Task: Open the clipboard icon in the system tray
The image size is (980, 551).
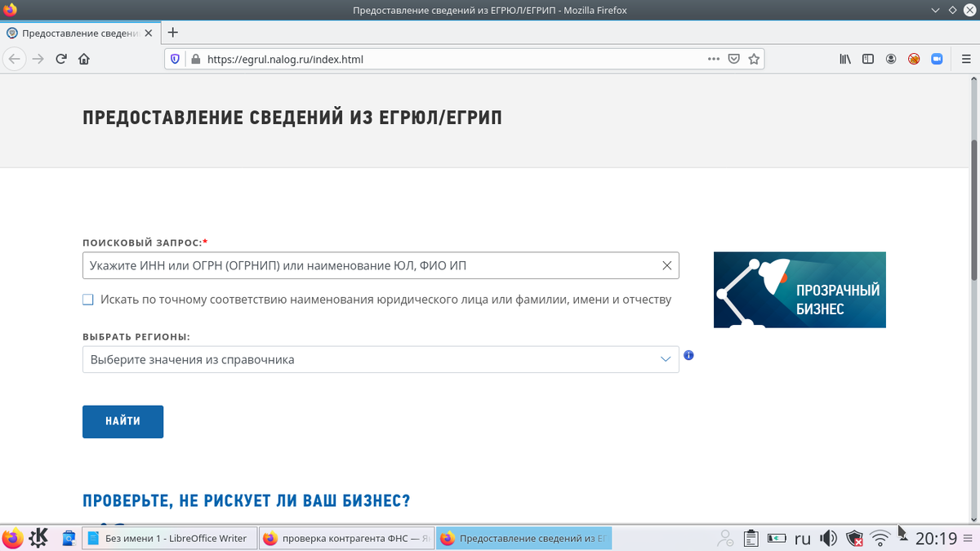Action: pyautogui.click(x=751, y=538)
